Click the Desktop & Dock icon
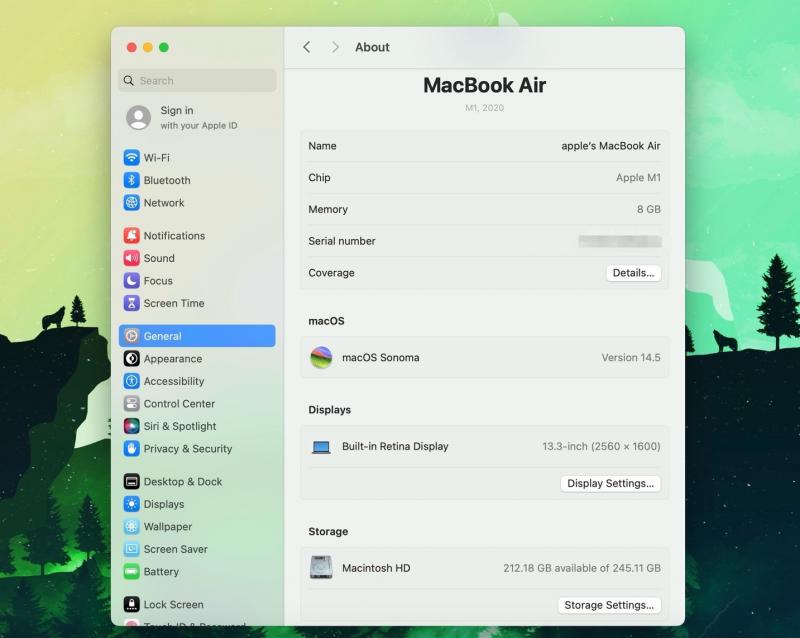 (x=132, y=481)
